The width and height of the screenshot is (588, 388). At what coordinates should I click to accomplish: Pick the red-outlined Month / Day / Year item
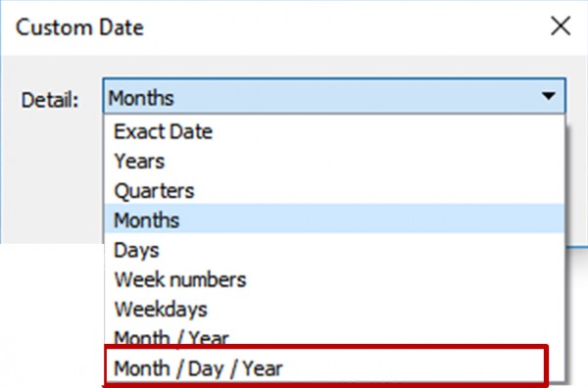click(325, 368)
